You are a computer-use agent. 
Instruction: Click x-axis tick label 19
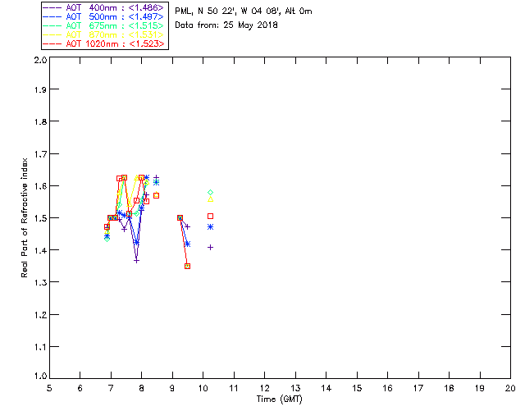click(480, 388)
